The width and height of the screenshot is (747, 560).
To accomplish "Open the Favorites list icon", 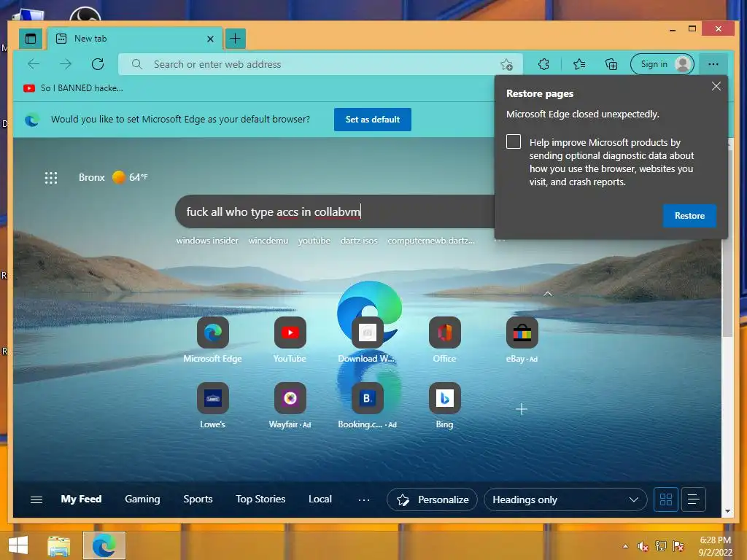I will tap(579, 64).
